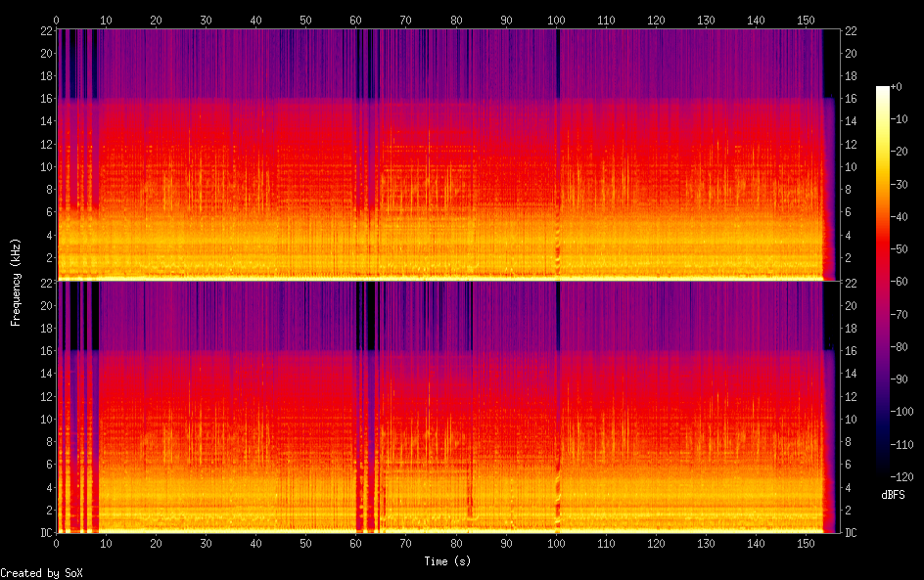Click "30" on the top time axis
The height and width of the screenshot is (580, 924).
[206, 21]
